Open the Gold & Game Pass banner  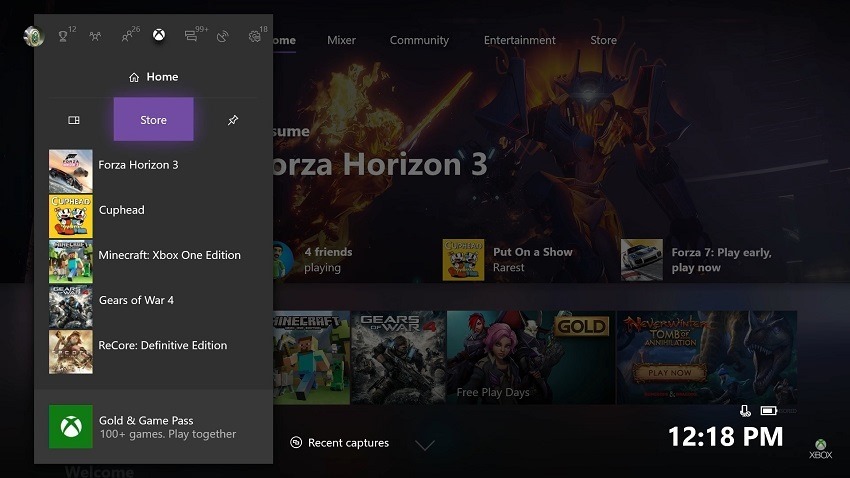coord(153,427)
